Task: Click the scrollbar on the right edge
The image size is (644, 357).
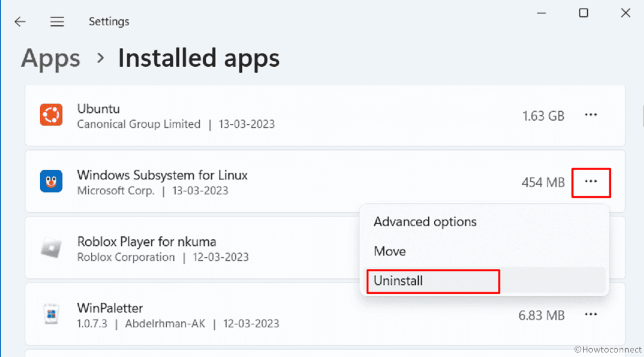Action: click(x=642, y=118)
